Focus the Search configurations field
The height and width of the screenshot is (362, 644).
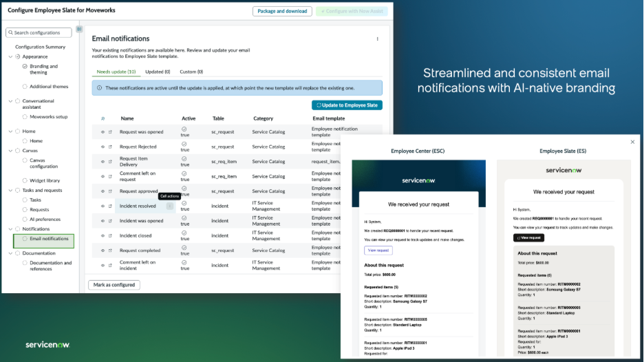(x=39, y=32)
